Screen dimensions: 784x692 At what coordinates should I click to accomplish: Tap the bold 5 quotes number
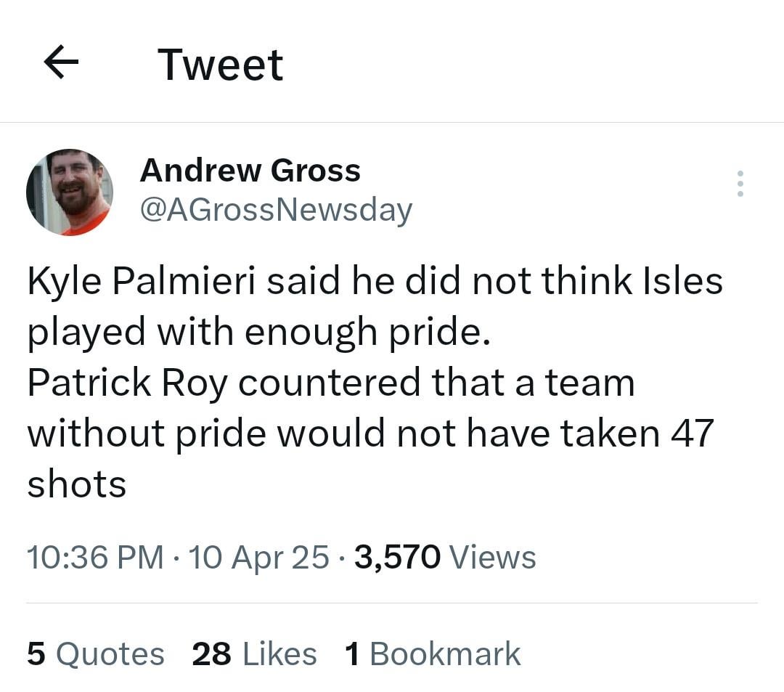pos(35,653)
